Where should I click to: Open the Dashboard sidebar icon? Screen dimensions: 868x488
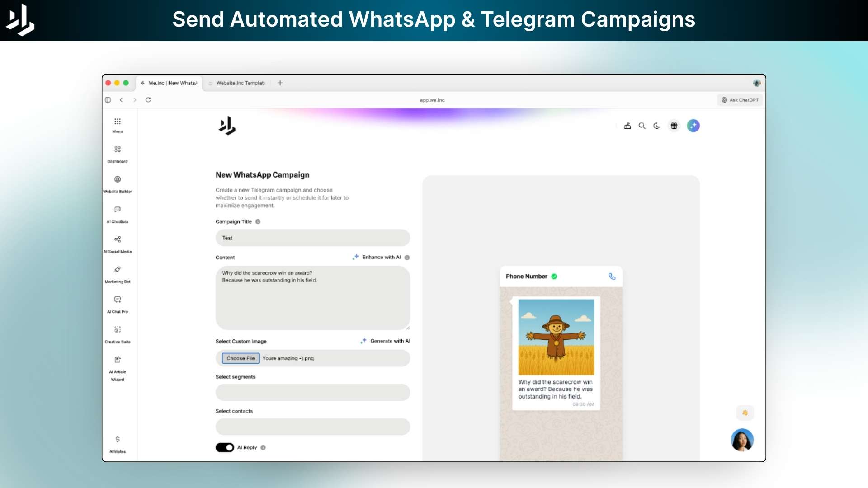point(118,150)
